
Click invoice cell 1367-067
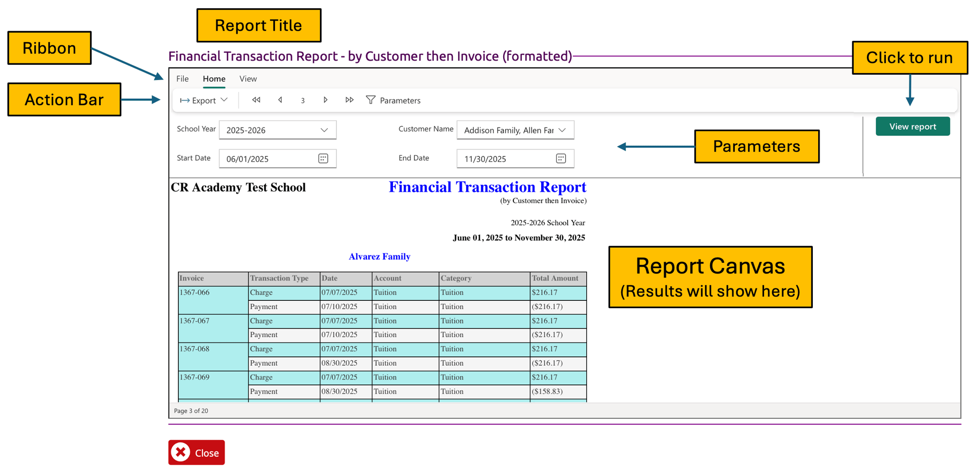tap(213, 328)
